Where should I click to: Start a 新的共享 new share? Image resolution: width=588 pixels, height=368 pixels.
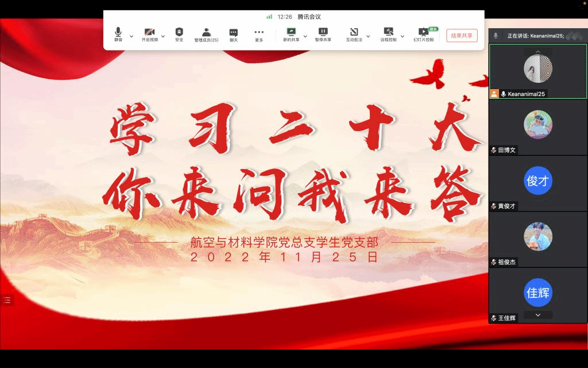291,34
